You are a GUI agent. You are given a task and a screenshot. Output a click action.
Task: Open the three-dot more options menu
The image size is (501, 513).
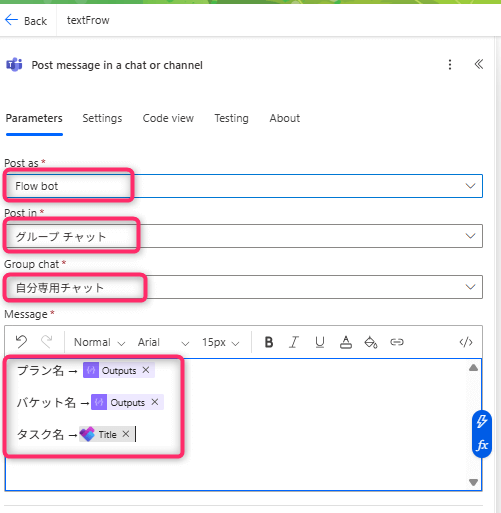pos(450,65)
